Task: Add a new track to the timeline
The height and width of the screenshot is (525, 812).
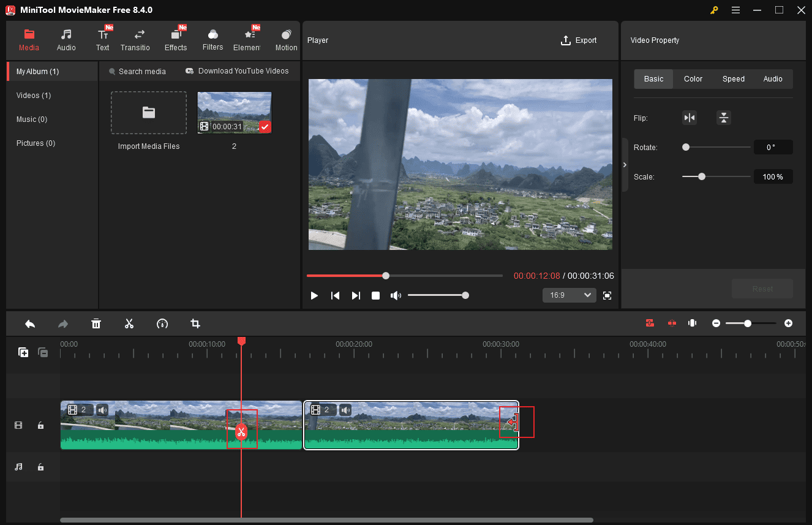Action: pyautogui.click(x=23, y=352)
